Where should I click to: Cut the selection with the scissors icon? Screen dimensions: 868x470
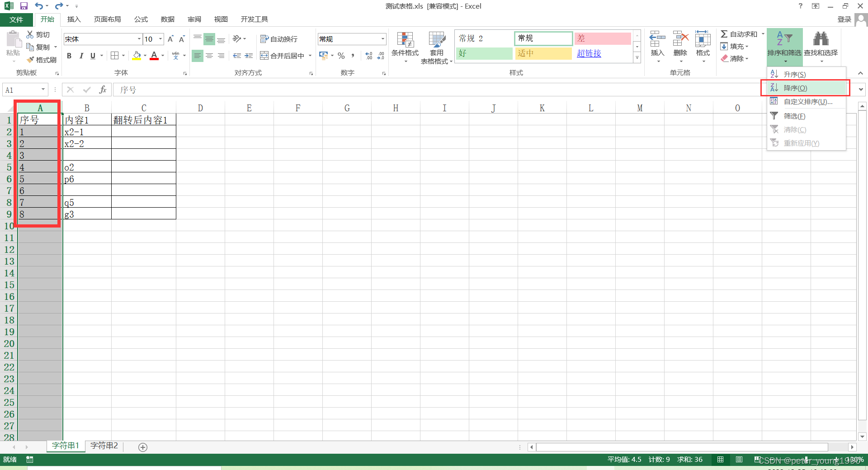point(30,34)
